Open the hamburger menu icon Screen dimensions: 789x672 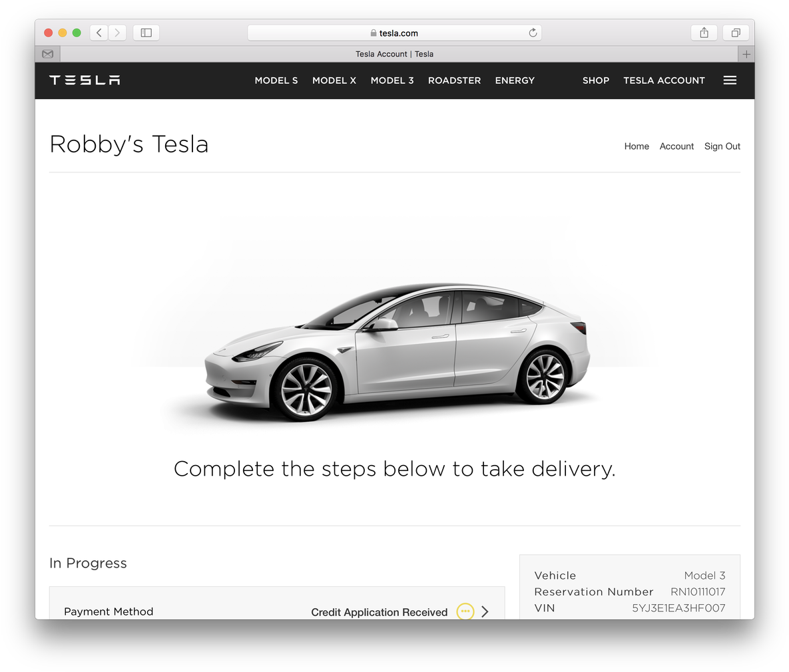[x=730, y=81]
